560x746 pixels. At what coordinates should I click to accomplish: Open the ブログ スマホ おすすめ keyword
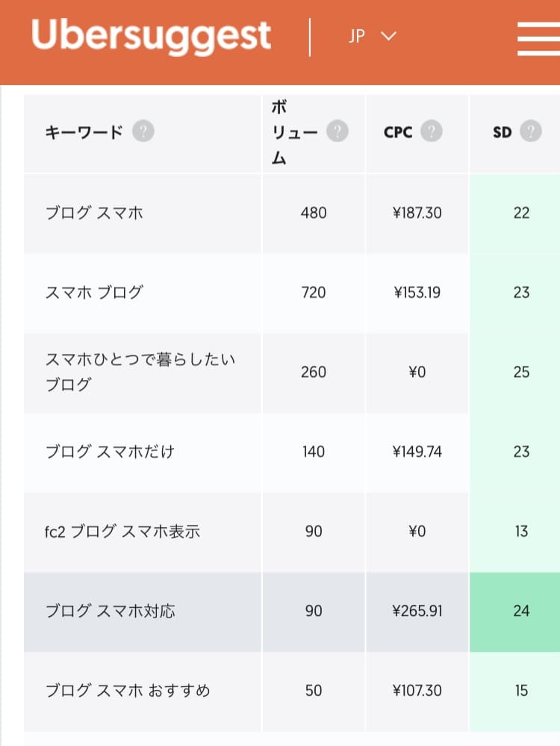[x=128, y=690]
